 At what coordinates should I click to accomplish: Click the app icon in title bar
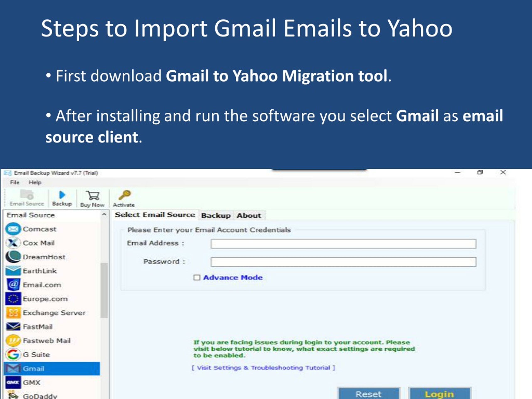[8, 173]
